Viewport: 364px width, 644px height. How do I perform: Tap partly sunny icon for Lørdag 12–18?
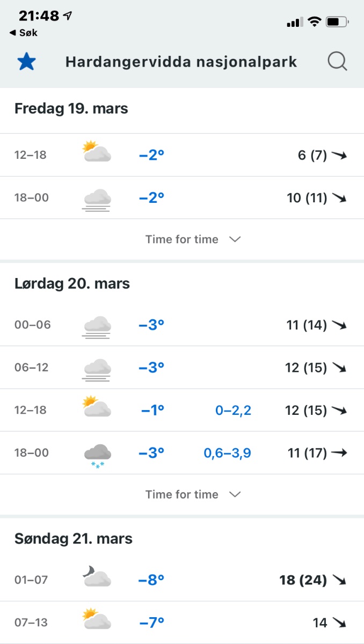tap(97, 407)
